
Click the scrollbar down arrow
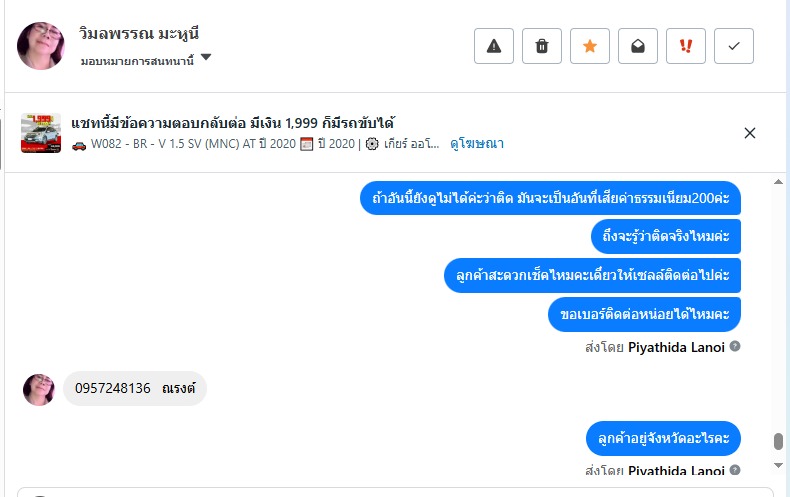tap(778, 466)
